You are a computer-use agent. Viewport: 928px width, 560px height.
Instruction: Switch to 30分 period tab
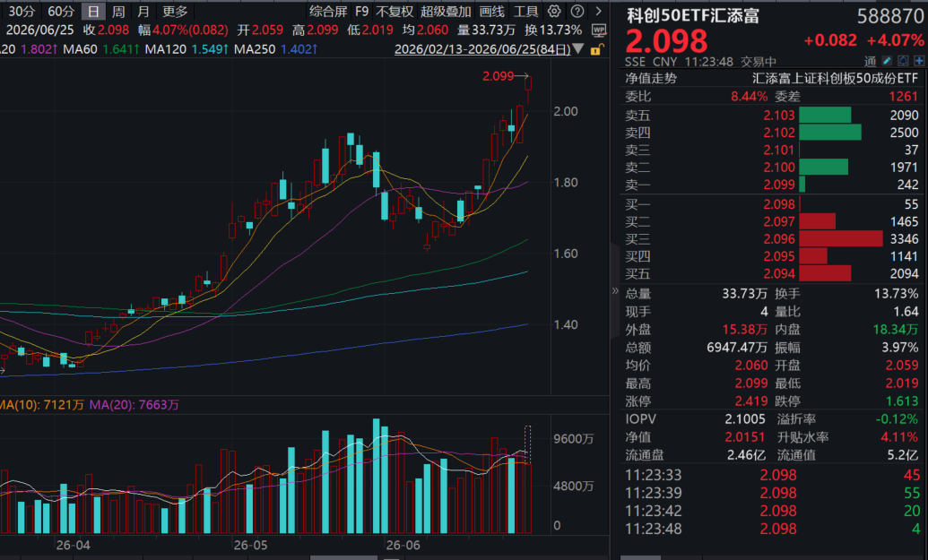click(x=22, y=12)
